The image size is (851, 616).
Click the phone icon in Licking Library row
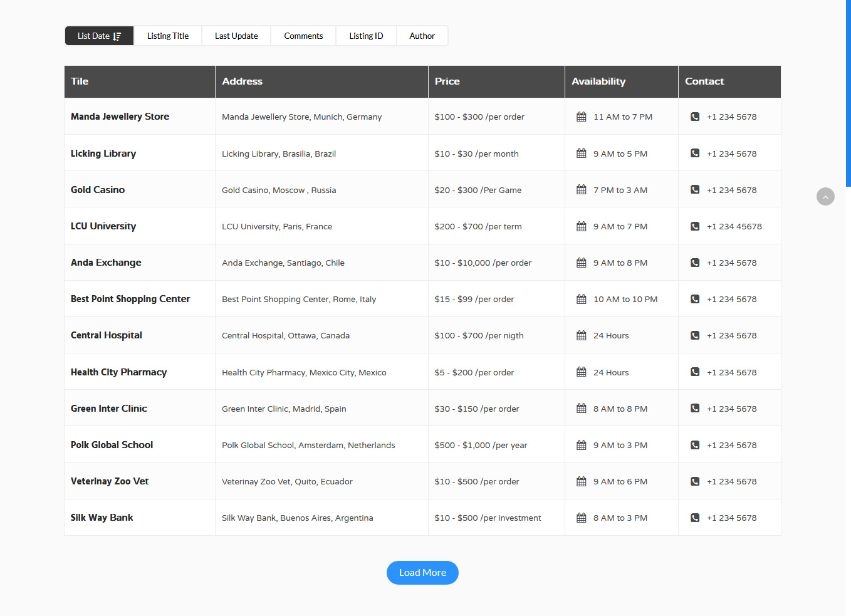click(694, 153)
